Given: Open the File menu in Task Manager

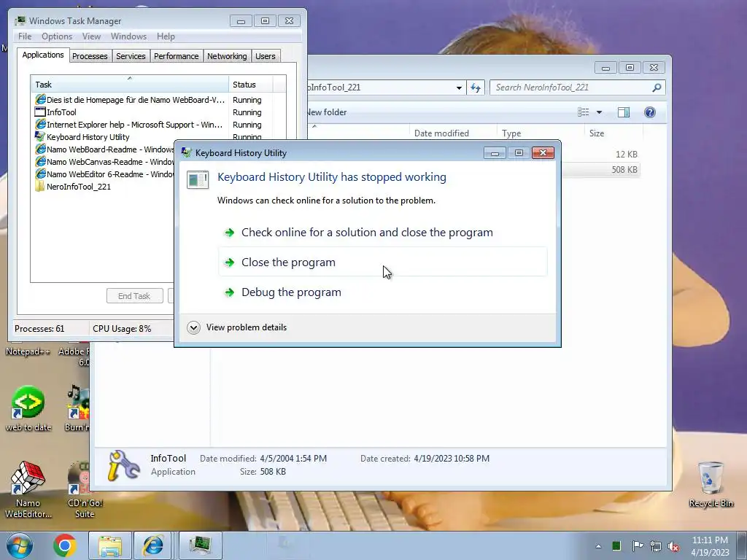Looking at the screenshot, I should [x=25, y=36].
